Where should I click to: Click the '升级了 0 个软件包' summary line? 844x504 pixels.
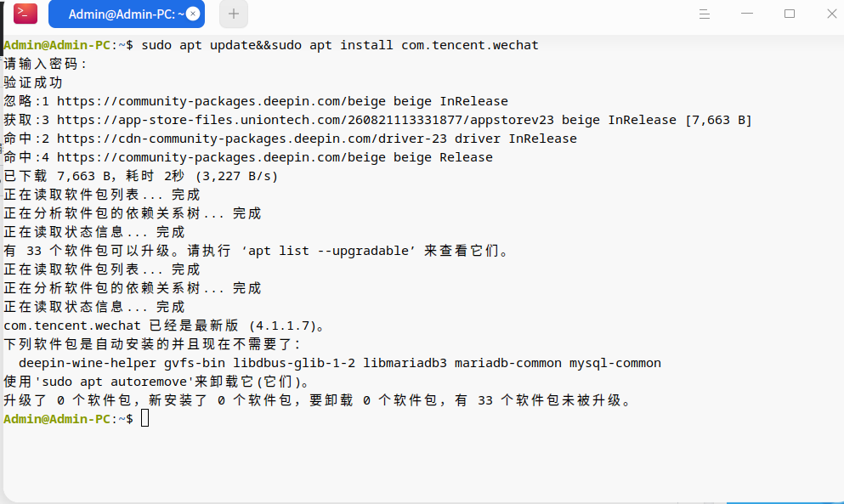[318, 400]
